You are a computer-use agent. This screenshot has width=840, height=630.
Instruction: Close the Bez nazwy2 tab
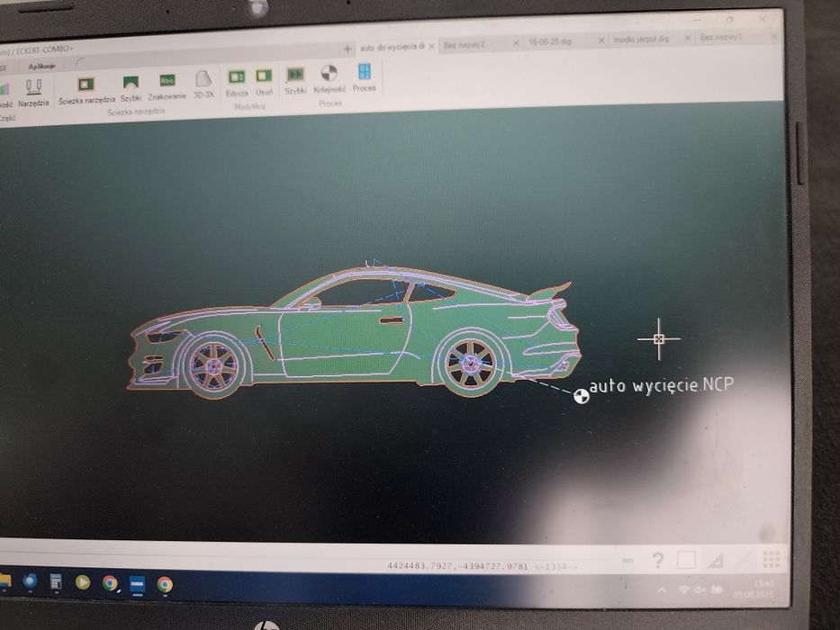pos(516,43)
